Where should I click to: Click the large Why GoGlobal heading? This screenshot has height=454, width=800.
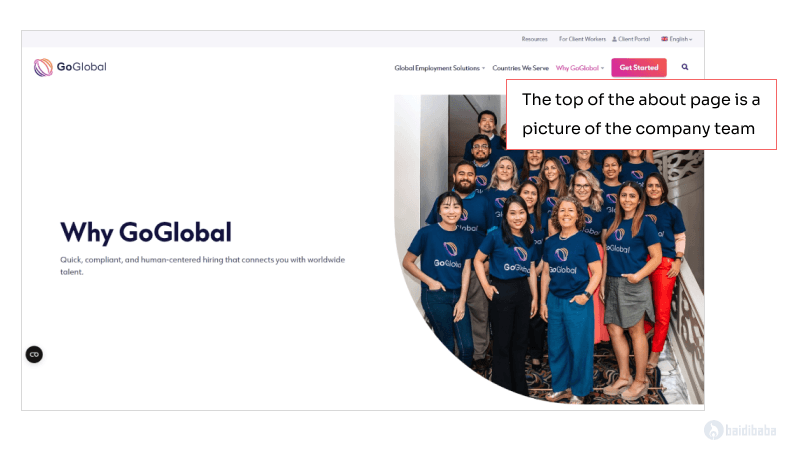(x=146, y=233)
